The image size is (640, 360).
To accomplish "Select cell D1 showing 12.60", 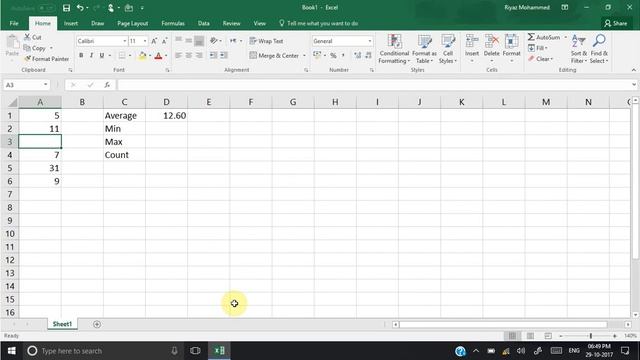I will tap(167, 116).
